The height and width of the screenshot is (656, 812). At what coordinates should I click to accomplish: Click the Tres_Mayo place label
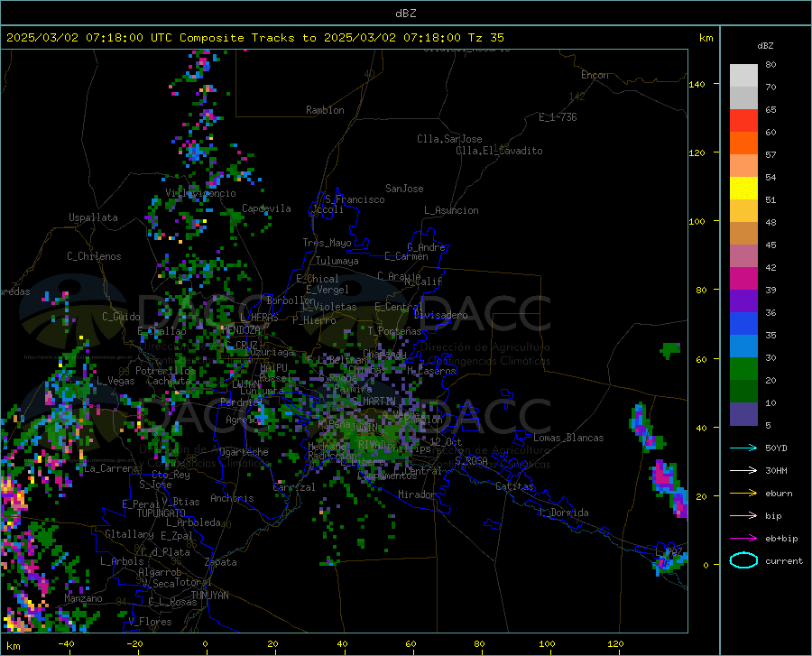click(327, 243)
